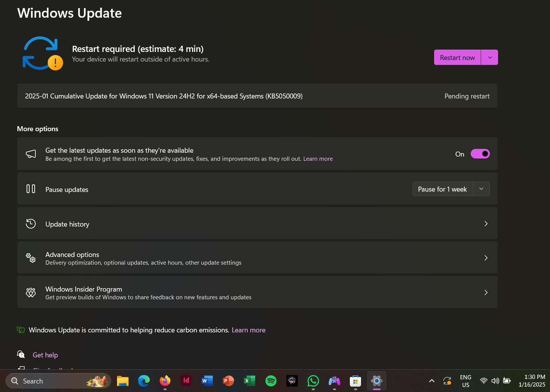Click the Get help link
Screen dimensions: 550x392
(45, 355)
